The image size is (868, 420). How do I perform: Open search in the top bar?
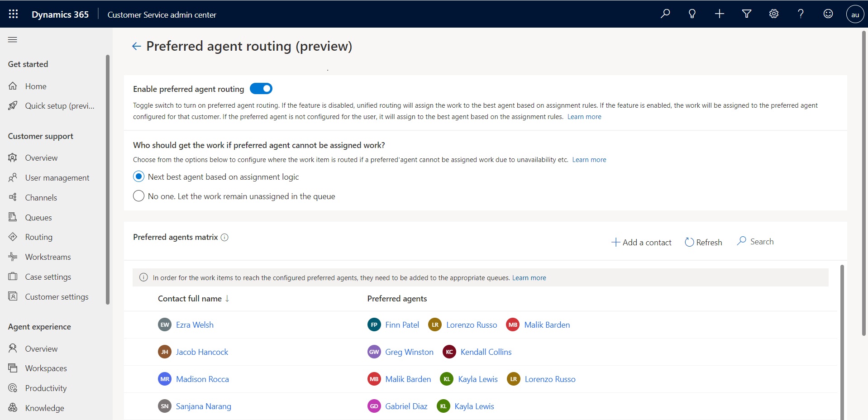[665, 14]
